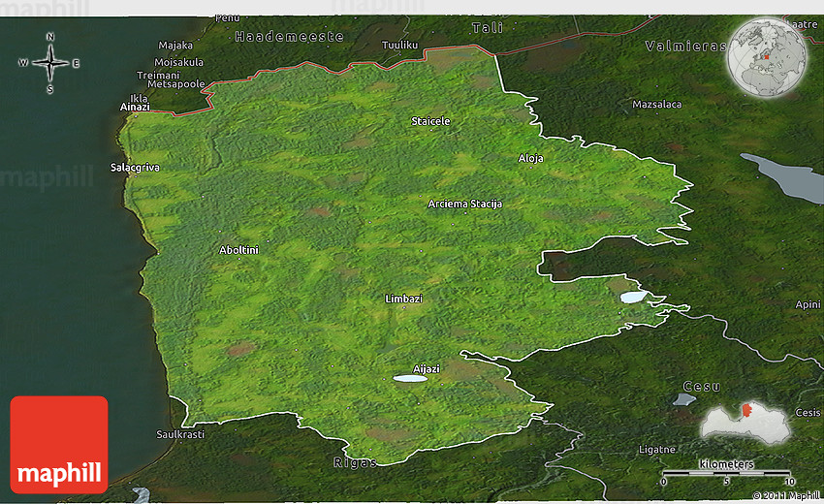Click the Latvia country locator map
The height and width of the screenshot is (504, 824).
coord(745,423)
